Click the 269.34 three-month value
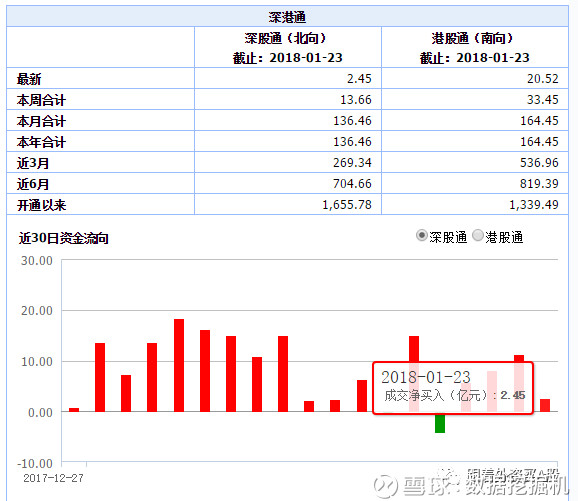578x501 pixels. [x=352, y=163]
